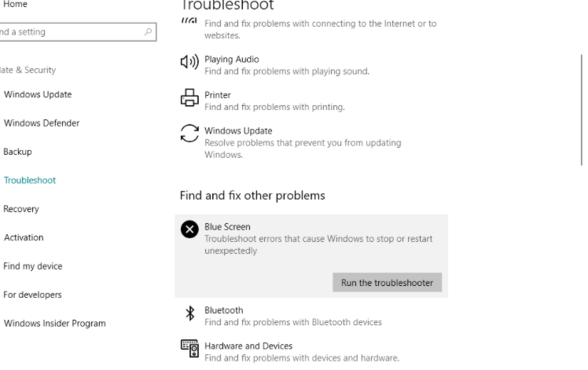Open Windows Insider Program settings
Screen dimensions: 588x370
(x=55, y=323)
